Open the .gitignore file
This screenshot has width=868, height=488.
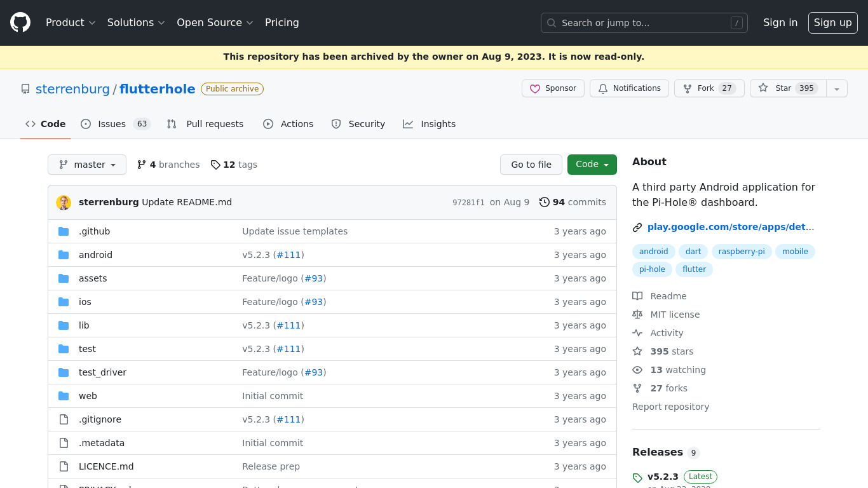click(x=100, y=419)
